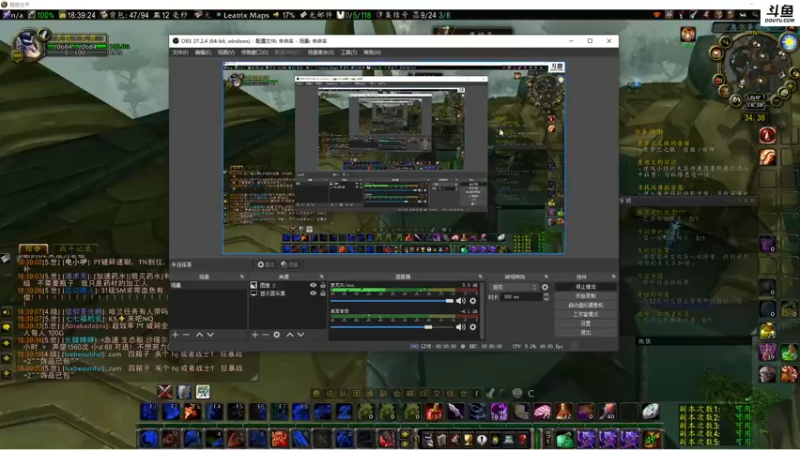800x450 pixels.
Task: Open OBS 文件(F) menu
Action: coord(180,53)
